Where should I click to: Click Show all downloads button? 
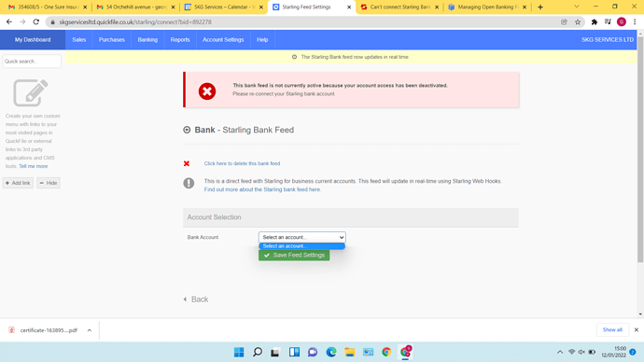[x=612, y=329]
